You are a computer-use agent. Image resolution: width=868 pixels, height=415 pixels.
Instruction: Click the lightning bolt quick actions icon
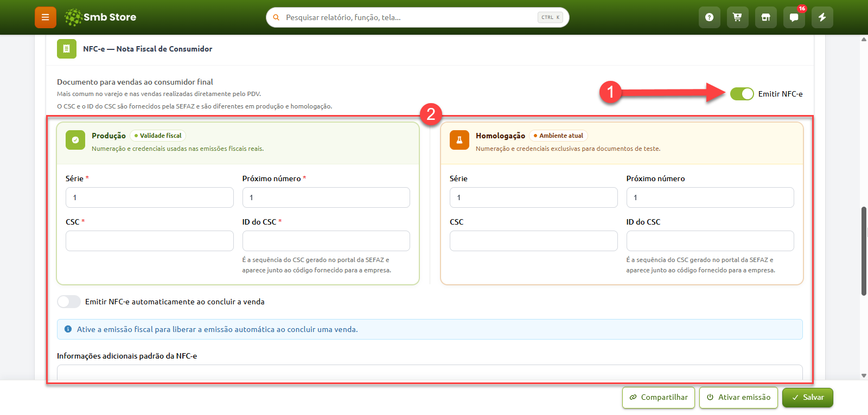coord(822,17)
